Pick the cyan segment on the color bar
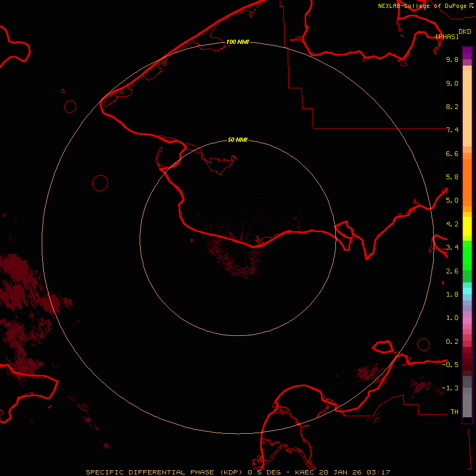This screenshot has height=476, width=476. pyautogui.click(x=467, y=290)
